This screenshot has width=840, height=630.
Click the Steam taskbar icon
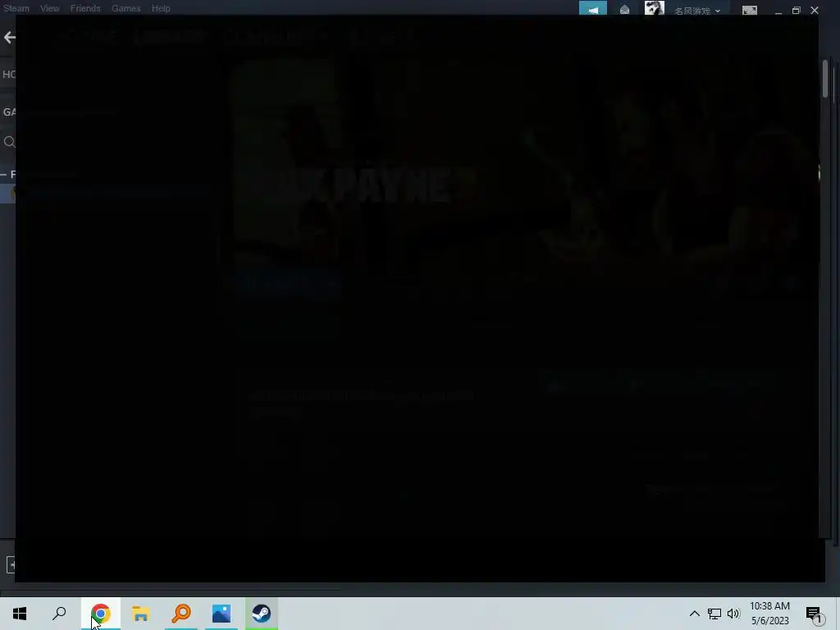tap(262, 614)
